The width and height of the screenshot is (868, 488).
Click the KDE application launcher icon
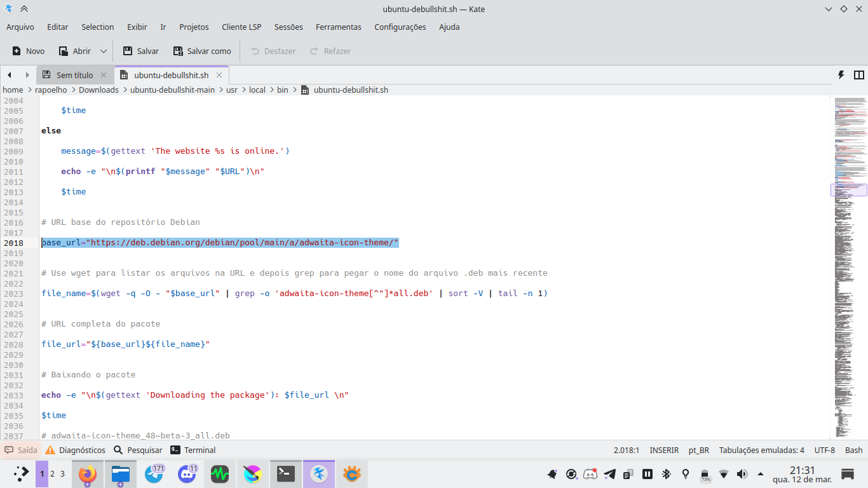coord(21,473)
